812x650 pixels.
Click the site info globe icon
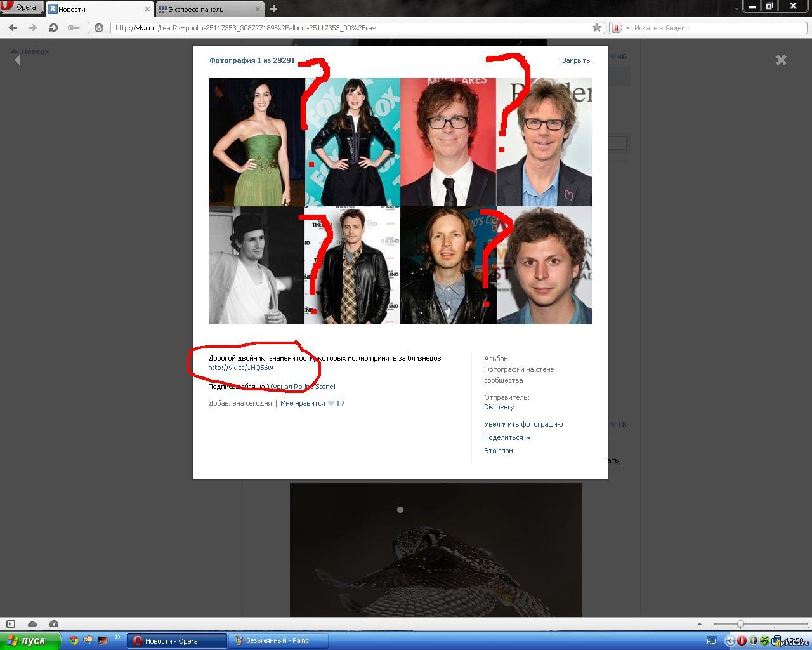click(99, 28)
